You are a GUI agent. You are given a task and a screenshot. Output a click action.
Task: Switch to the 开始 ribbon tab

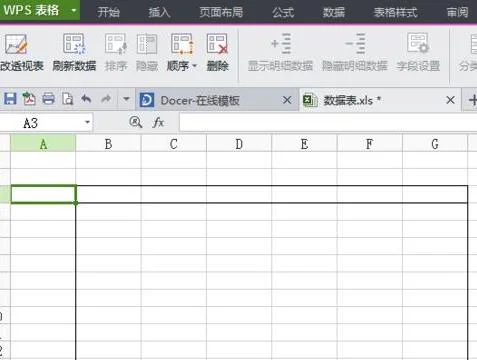point(108,12)
